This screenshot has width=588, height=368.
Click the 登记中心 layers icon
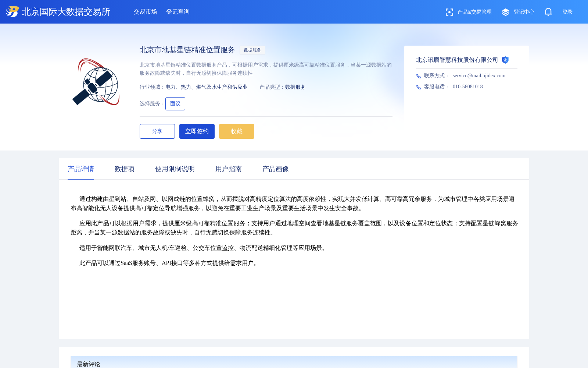[506, 12]
